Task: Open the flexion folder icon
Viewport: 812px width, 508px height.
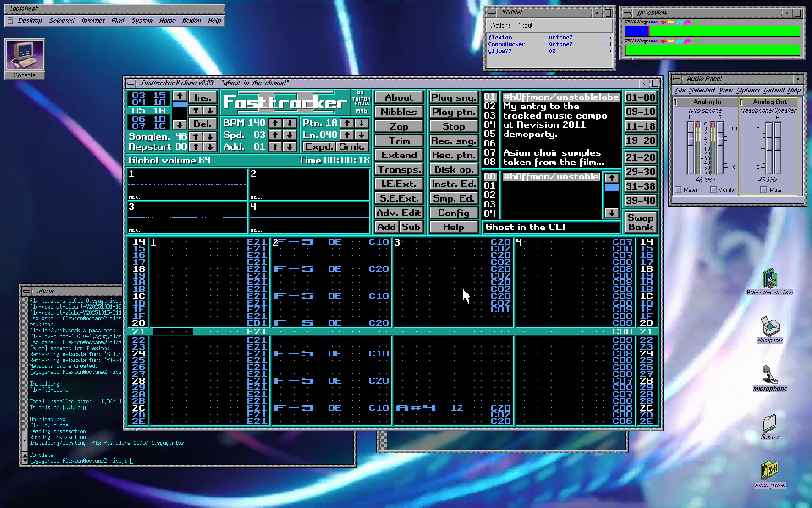Action: tap(770, 427)
